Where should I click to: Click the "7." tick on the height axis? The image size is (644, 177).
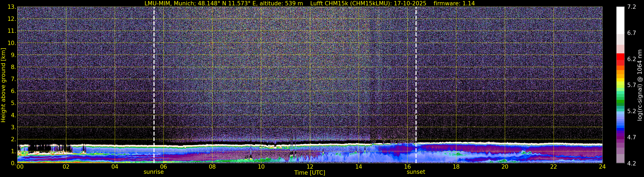13,79
